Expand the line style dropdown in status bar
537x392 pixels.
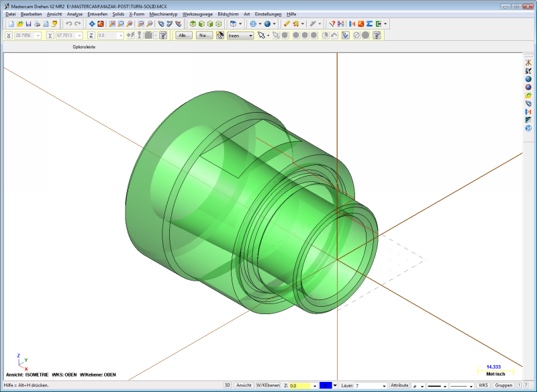point(445,386)
